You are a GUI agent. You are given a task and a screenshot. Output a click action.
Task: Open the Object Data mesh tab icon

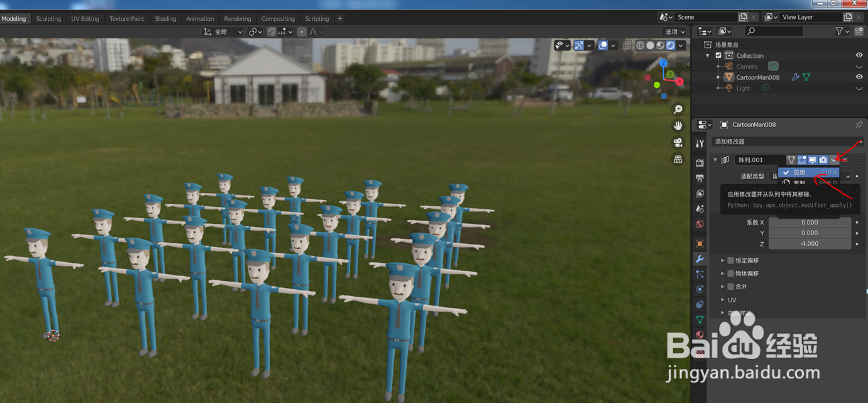point(700,319)
